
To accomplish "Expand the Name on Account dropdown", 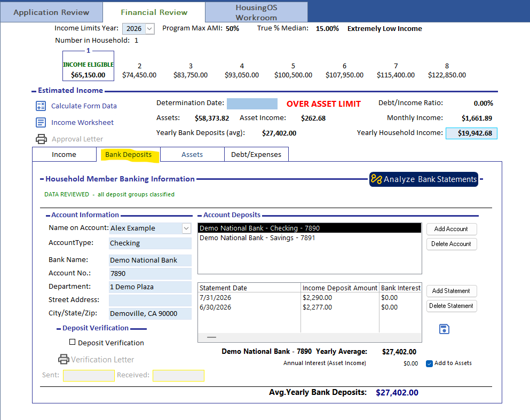I will click(x=186, y=228).
